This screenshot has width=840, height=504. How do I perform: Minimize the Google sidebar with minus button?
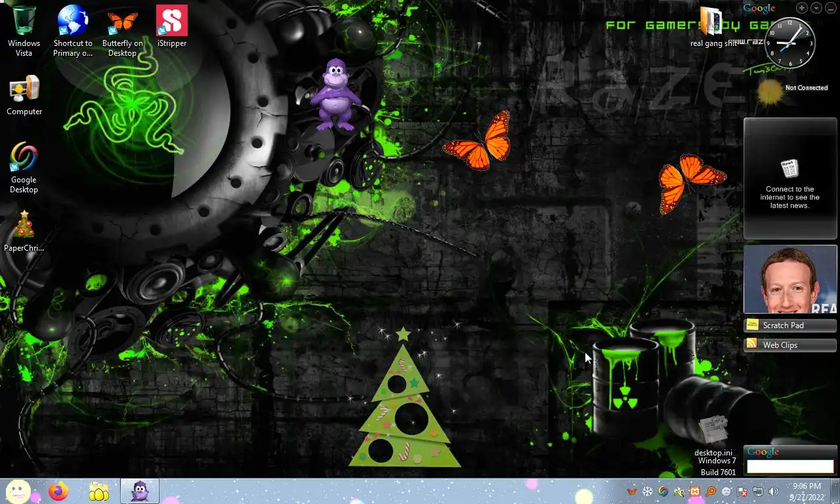830,8
